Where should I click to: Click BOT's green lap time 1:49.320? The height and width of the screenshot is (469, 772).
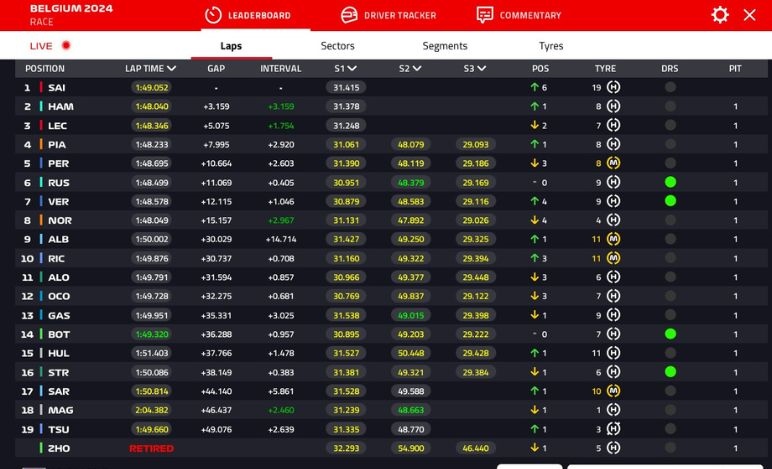point(151,334)
